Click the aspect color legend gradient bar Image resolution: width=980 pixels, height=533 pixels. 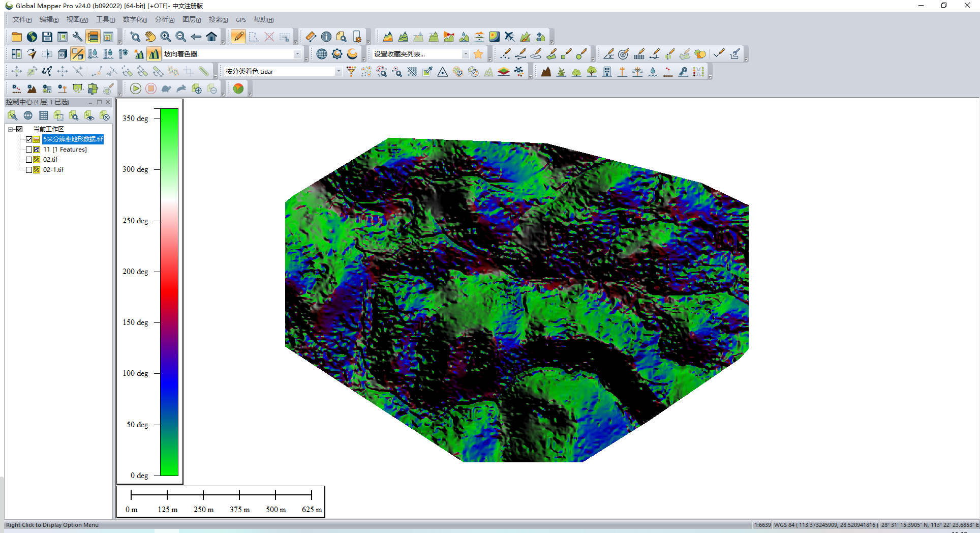[x=169, y=292]
